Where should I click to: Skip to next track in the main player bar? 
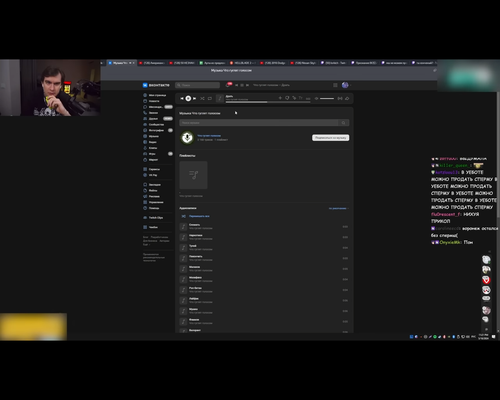pyautogui.click(x=195, y=98)
